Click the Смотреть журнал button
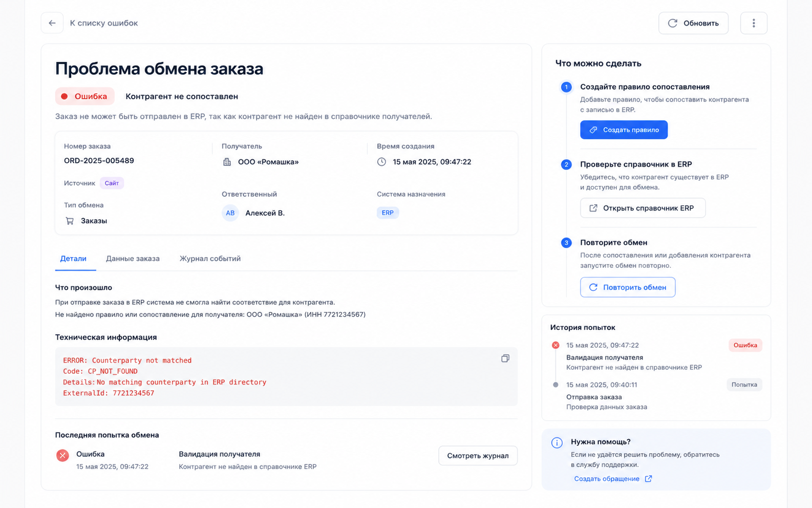Viewport: 812px width, 508px height. pyautogui.click(x=478, y=456)
